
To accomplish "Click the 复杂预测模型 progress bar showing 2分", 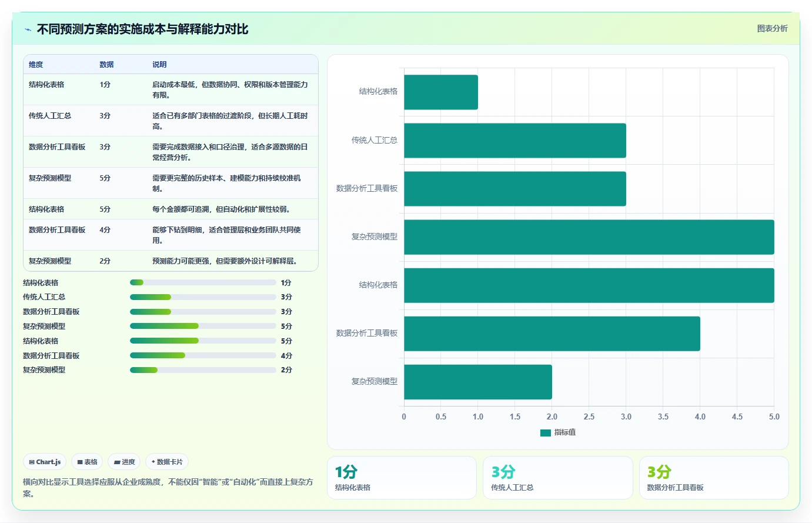I will click(x=203, y=370).
